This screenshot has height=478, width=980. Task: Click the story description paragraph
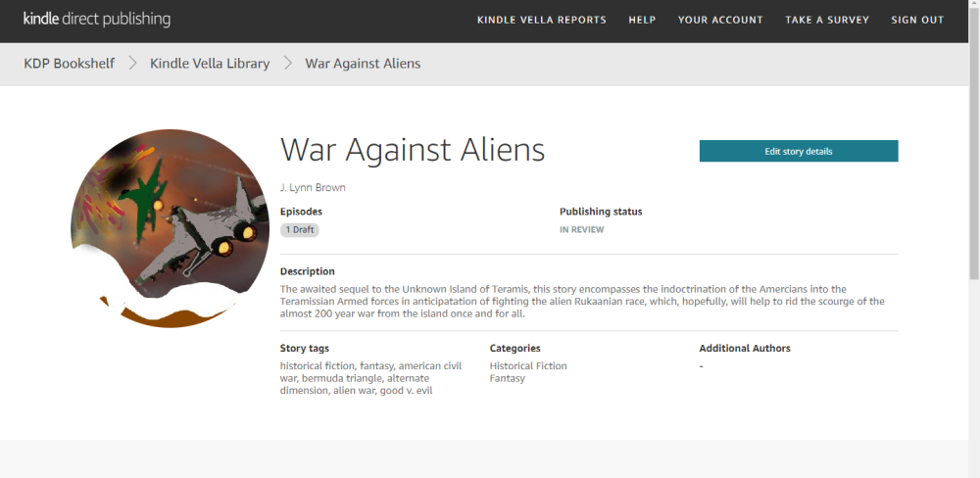582,302
